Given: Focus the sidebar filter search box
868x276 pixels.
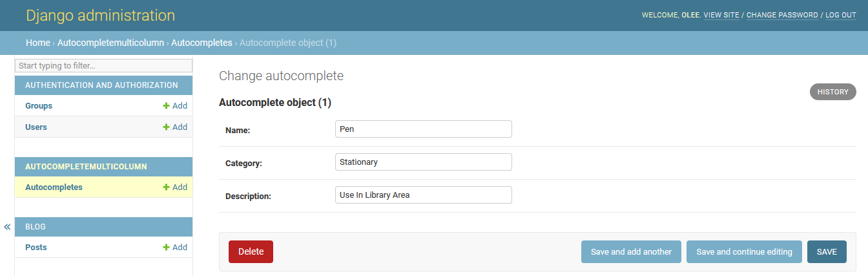Looking at the screenshot, I should [x=104, y=66].
